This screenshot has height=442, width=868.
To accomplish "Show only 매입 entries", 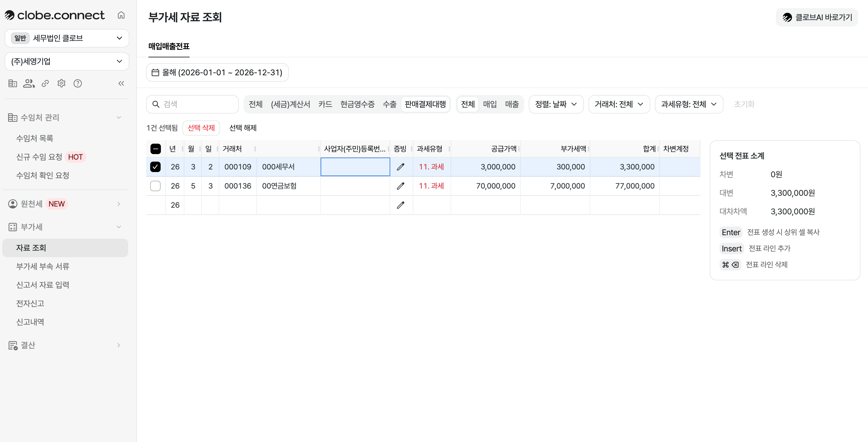I will (x=490, y=104).
